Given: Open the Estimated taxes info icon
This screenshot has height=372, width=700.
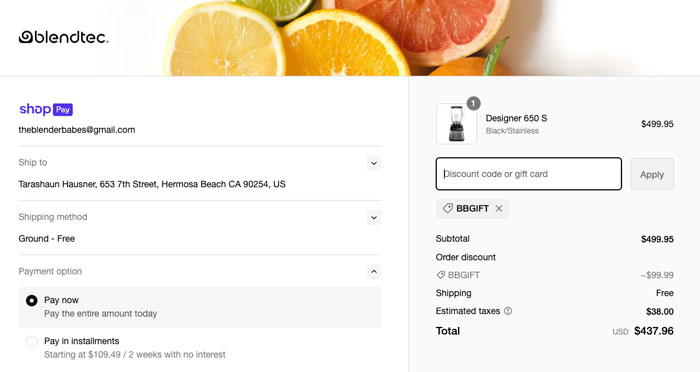Looking at the screenshot, I should pyautogui.click(x=508, y=311).
